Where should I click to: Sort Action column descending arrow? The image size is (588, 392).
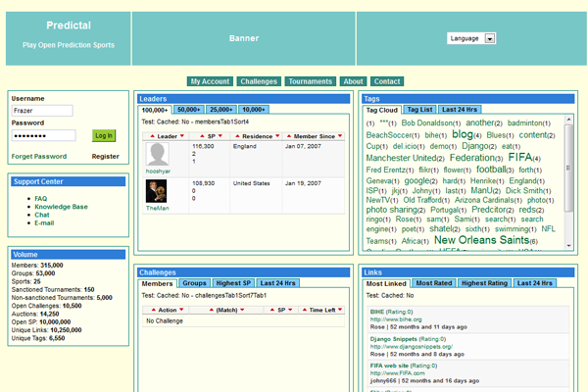pos(181,310)
